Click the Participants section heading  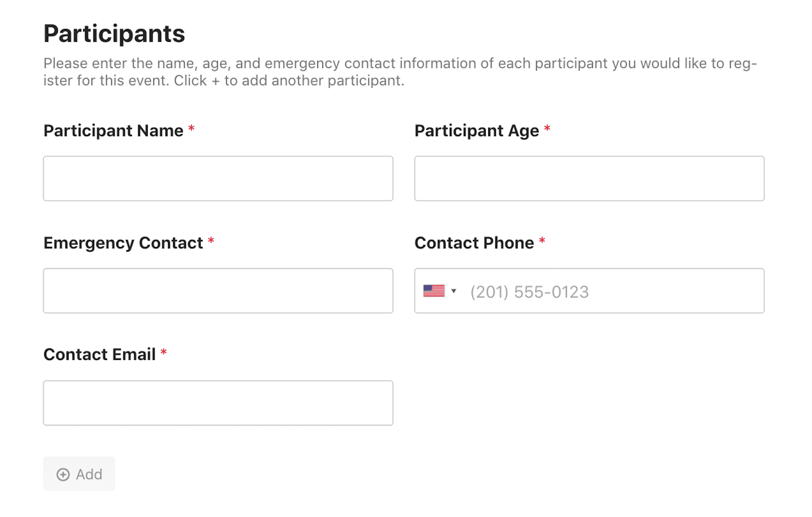click(114, 34)
